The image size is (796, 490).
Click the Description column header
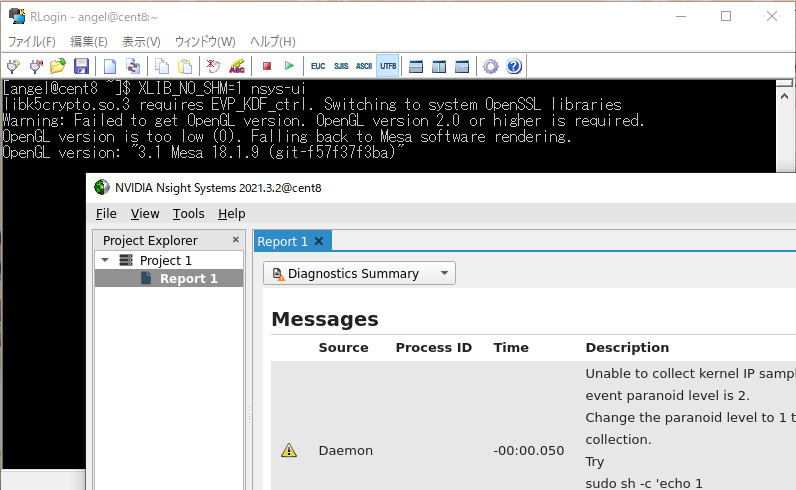627,347
